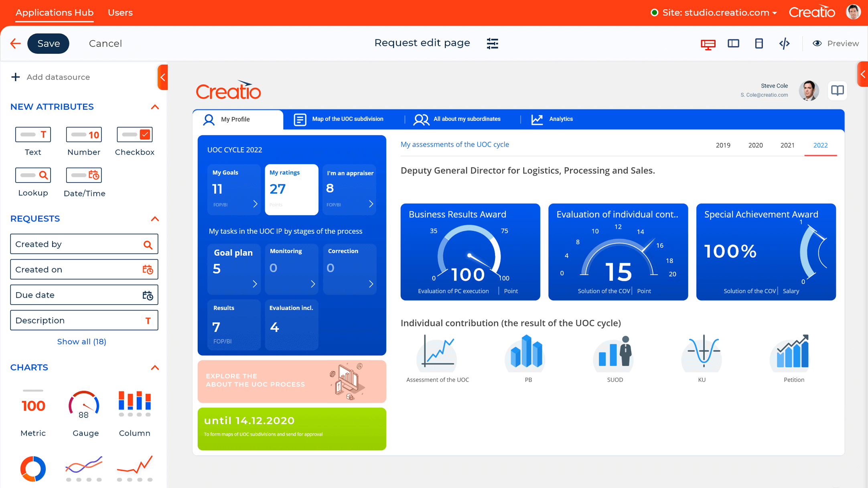Open the Users menu item

click(x=120, y=12)
